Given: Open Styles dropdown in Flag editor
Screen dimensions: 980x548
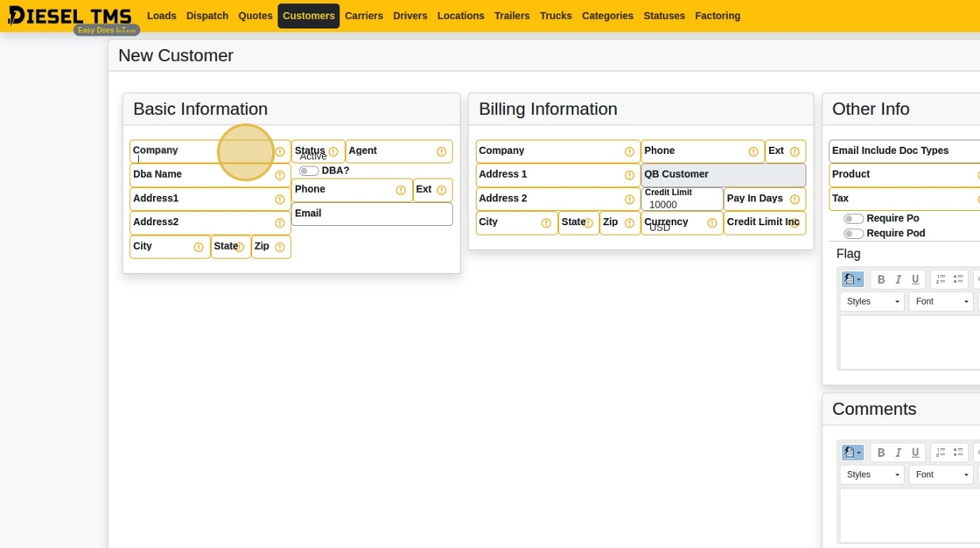Looking at the screenshot, I should [x=871, y=302].
